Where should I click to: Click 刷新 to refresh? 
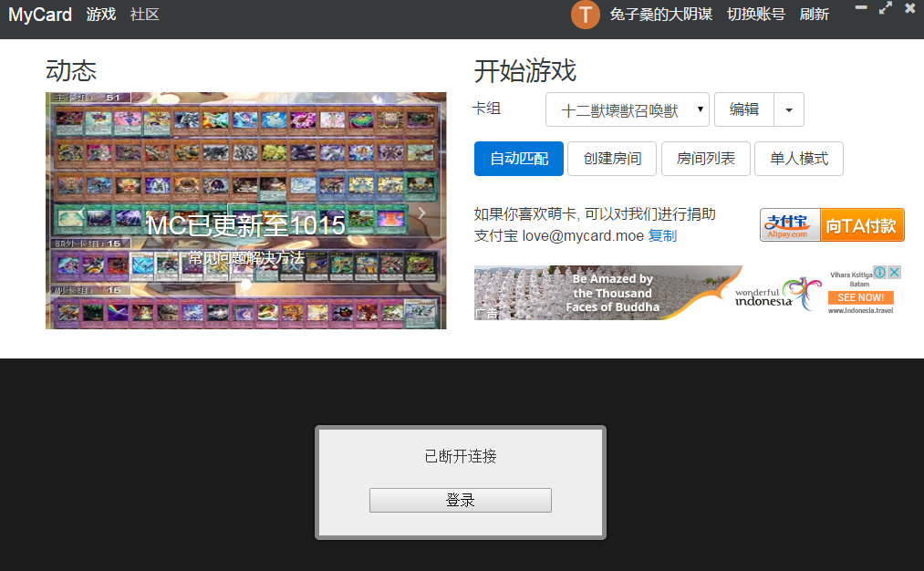[x=815, y=15]
